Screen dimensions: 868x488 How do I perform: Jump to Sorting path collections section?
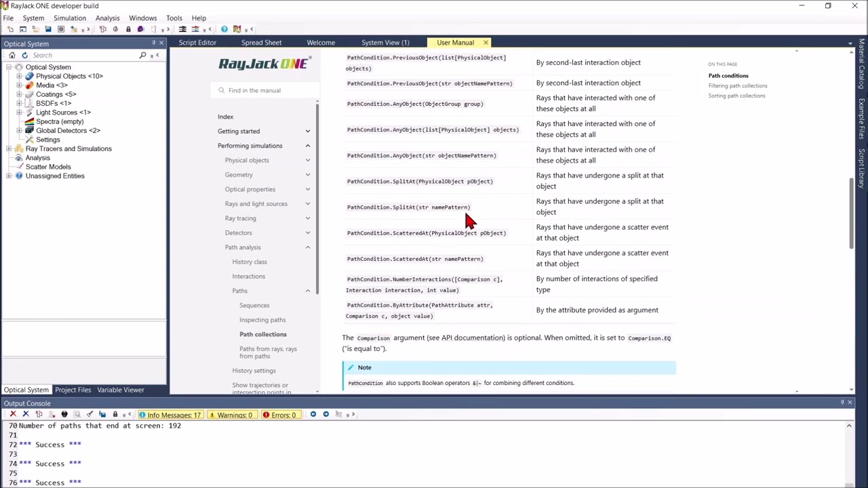click(736, 96)
